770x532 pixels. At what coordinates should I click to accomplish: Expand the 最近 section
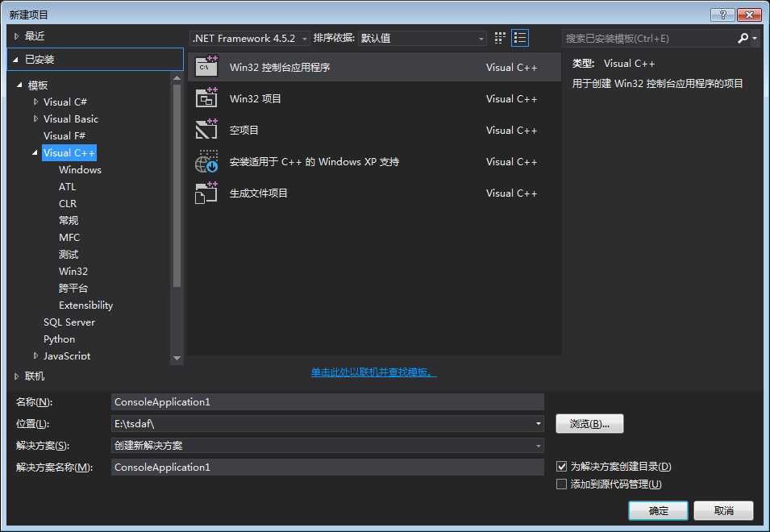[x=16, y=35]
